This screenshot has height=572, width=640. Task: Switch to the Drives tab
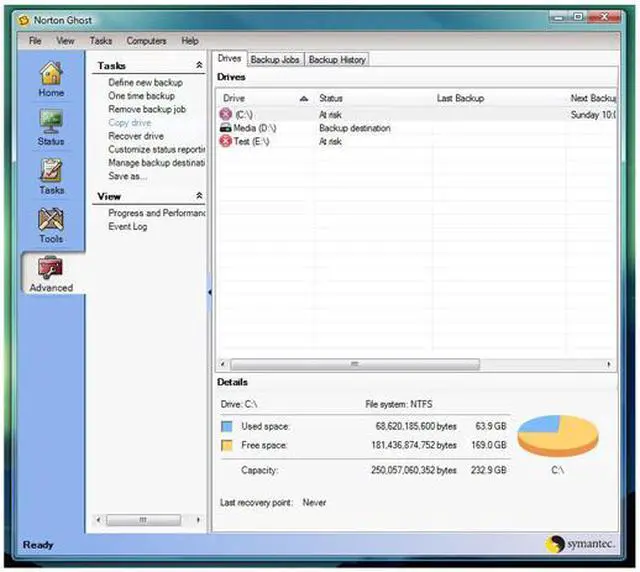click(x=229, y=58)
